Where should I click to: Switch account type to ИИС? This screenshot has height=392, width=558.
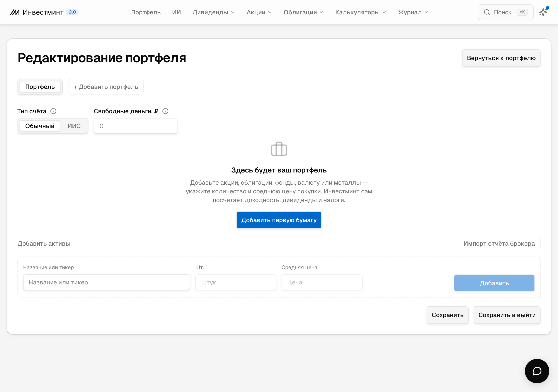(74, 126)
